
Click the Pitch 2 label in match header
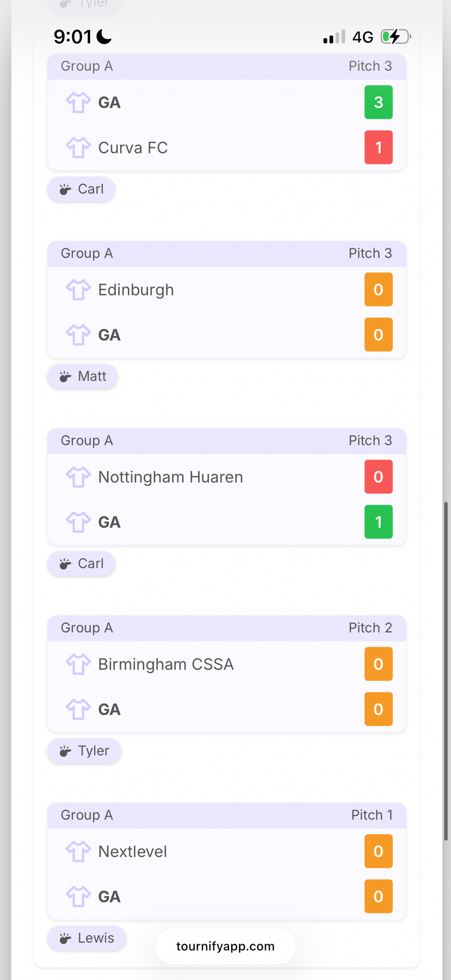(x=370, y=628)
